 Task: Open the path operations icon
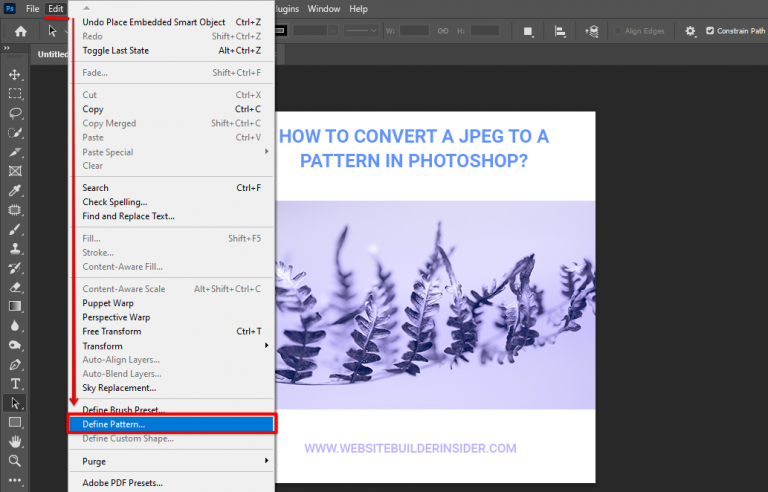528,31
